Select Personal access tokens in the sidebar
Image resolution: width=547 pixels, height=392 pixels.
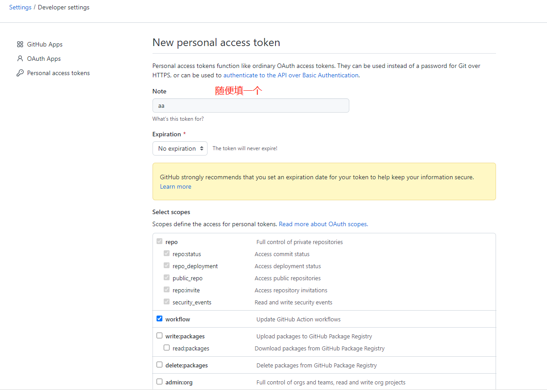[59, 72]
